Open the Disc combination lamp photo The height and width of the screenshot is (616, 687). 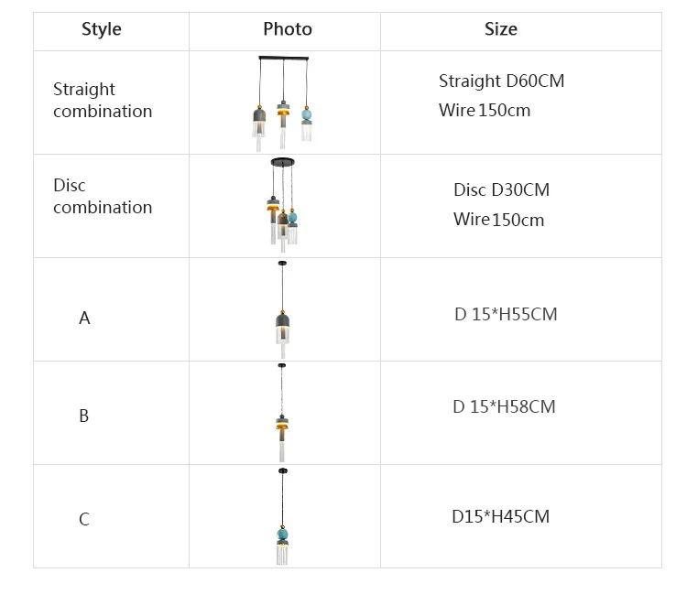[x=282, y=205]
